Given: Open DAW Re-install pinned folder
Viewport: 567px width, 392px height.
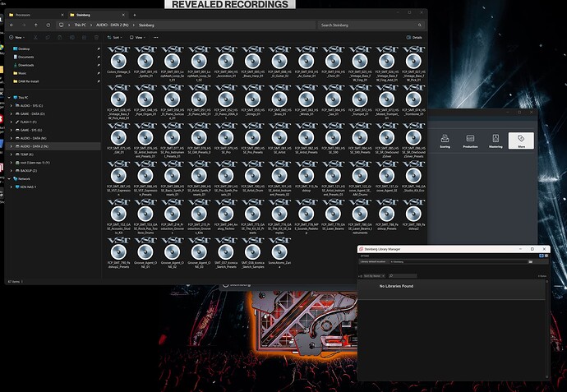Looking at the screenshot, I should [28, 81].
